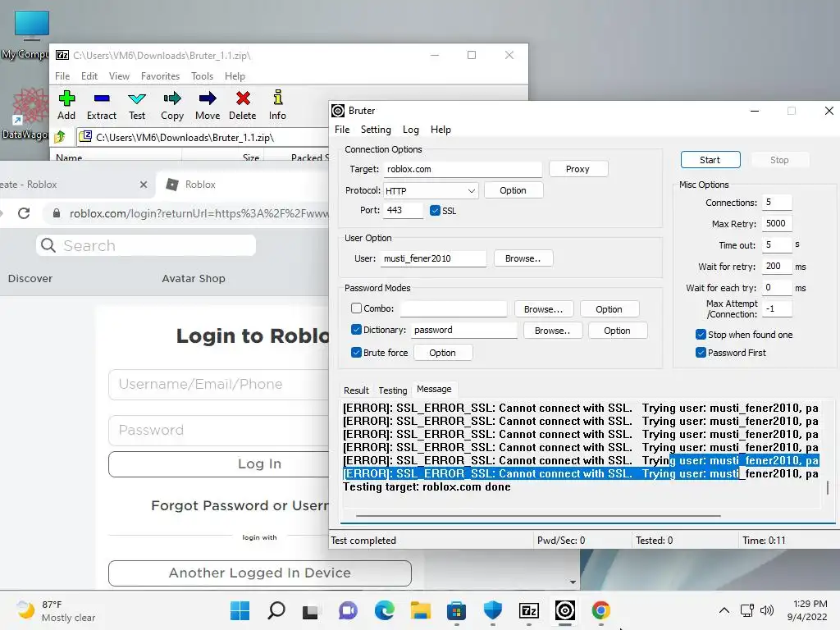Close the first Roblox browser tab
This screenshot has width=840, height=630.
pyautogui.click(x=143, y=185)
